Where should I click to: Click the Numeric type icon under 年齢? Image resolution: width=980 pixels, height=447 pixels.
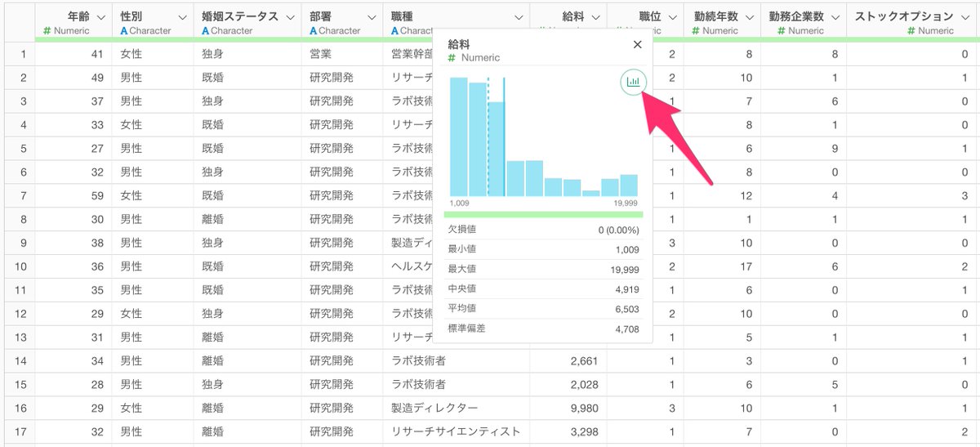point(47,31)
